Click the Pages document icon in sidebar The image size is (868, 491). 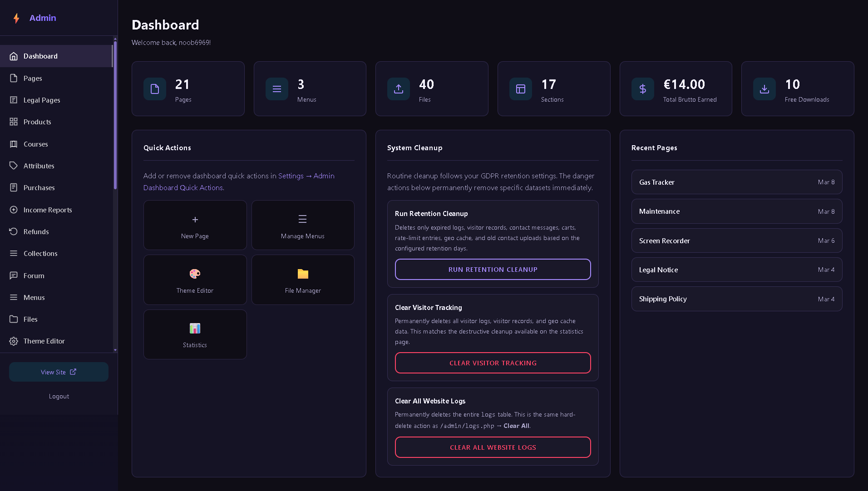click(x=14, y=78)
